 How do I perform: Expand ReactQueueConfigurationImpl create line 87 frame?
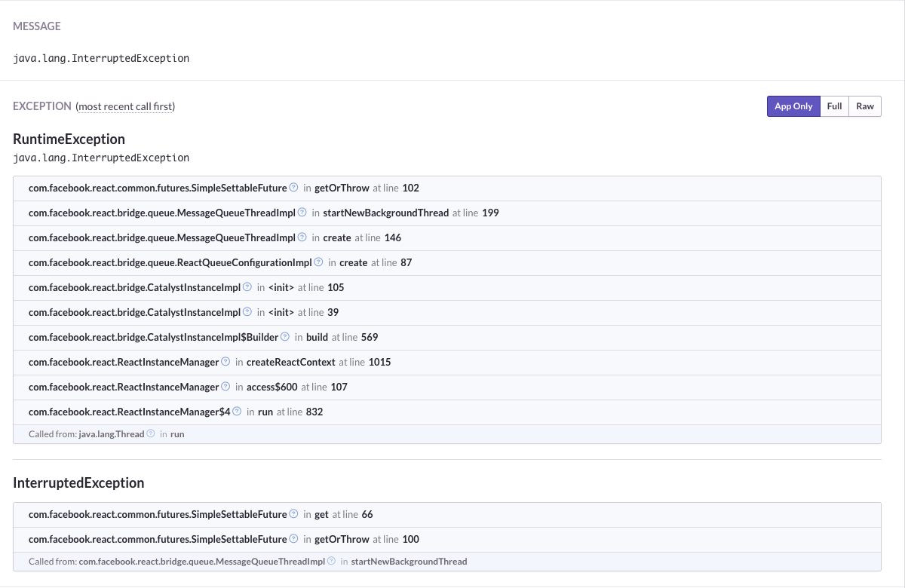[447, 263]
